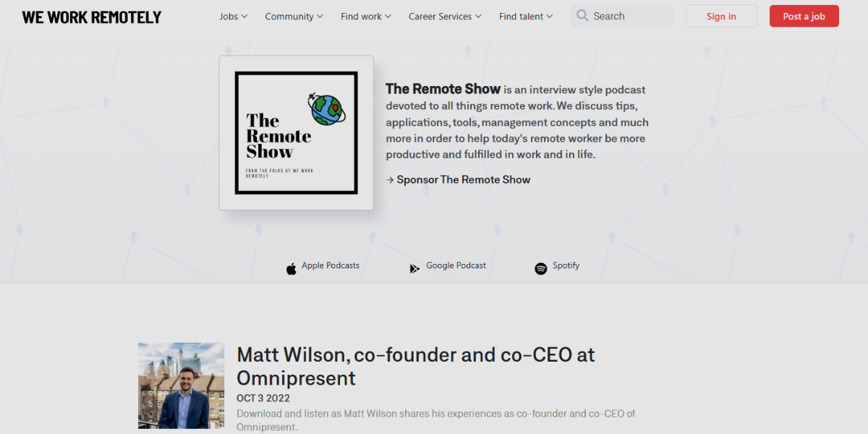Screen dimensions: 868x434
Task: Open the Matt Wilson Omnipresent episode title
Action: 416,366
